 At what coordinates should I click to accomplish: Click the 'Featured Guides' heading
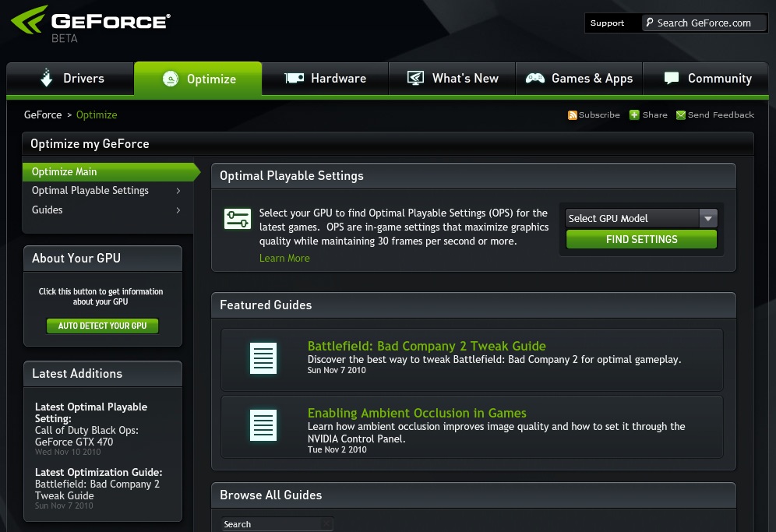(266, 305)
